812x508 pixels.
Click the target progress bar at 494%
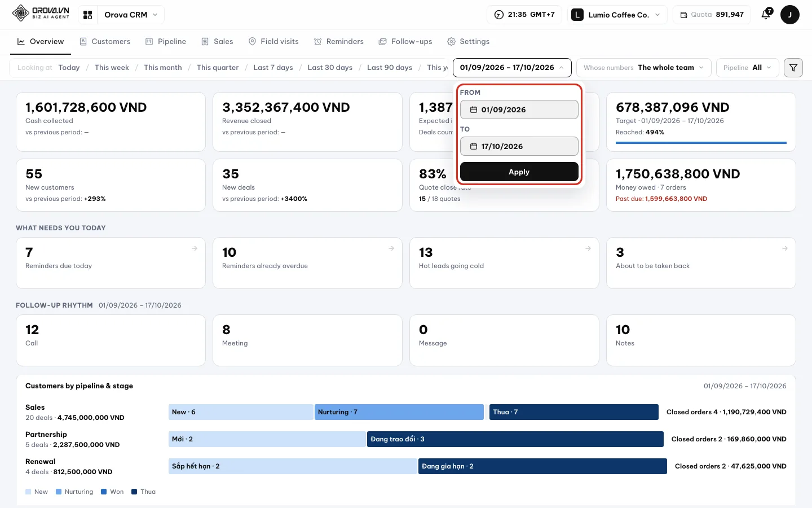coord(701,143)
